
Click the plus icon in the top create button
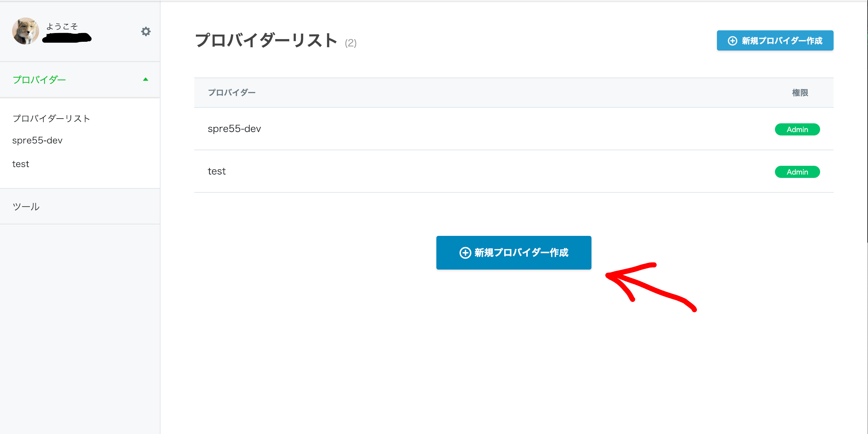click(x=732, y=40)
